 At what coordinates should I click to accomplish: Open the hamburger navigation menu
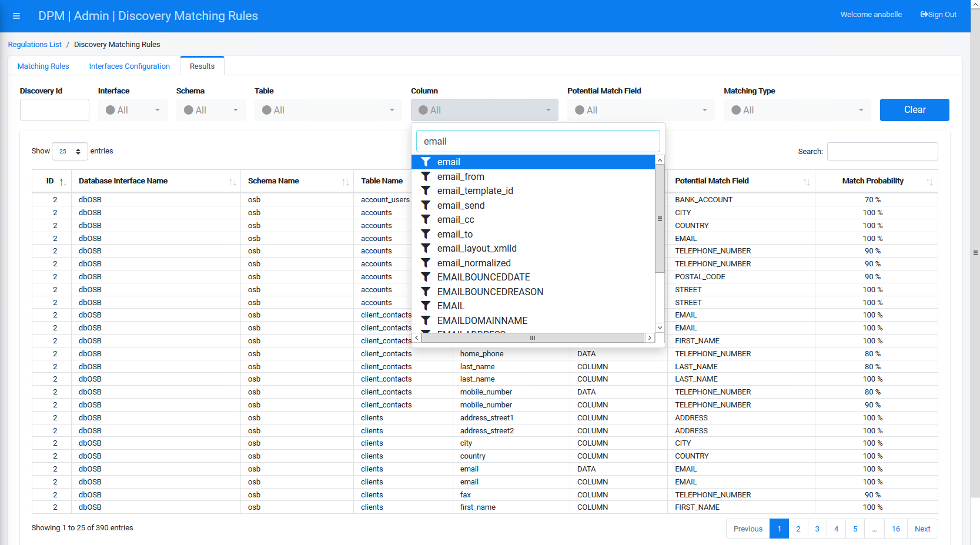16,16
